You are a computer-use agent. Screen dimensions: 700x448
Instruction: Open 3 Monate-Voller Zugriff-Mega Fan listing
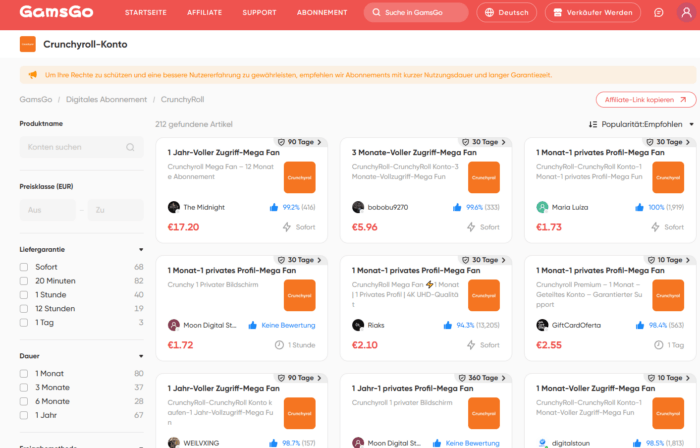[x=414, y=153]
